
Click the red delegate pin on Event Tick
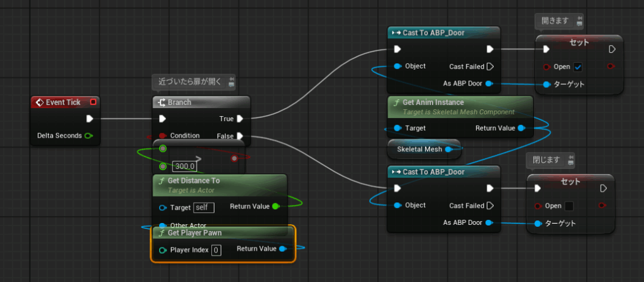pos(93,102)
